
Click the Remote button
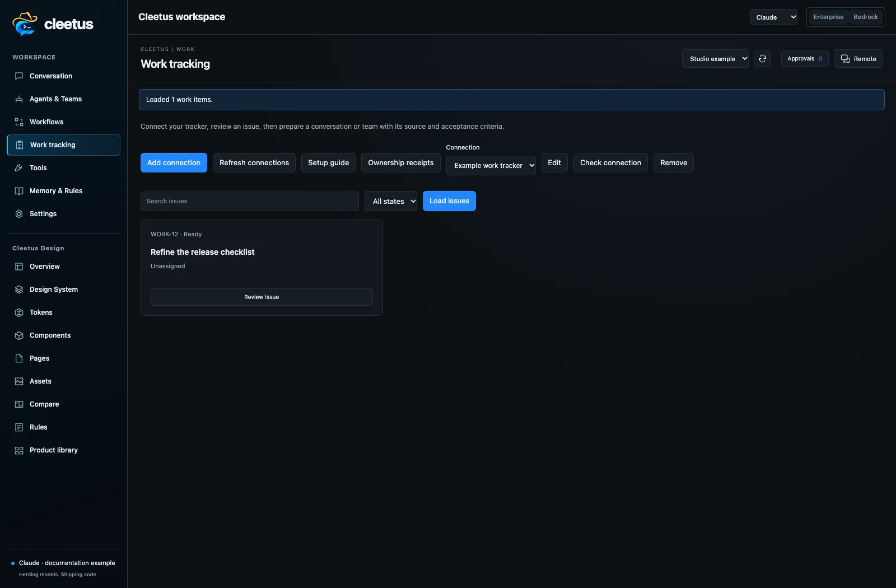point(858,59)
